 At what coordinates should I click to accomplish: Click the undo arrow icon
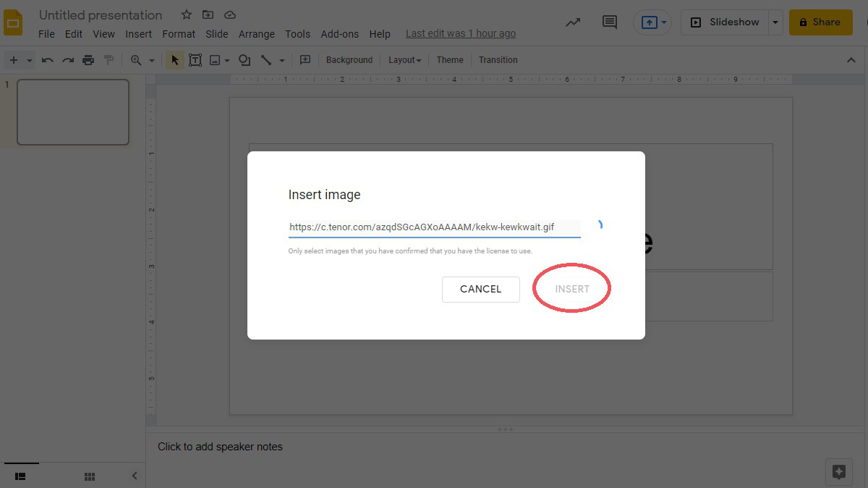pos(48,60)
